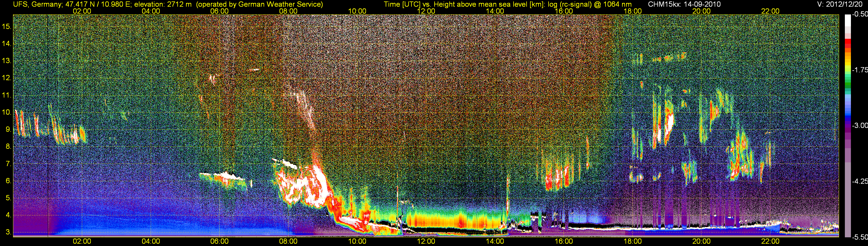Click the "08:00" label on top time axis
Screen dimensions: 868x246
[x=288, y=11]
